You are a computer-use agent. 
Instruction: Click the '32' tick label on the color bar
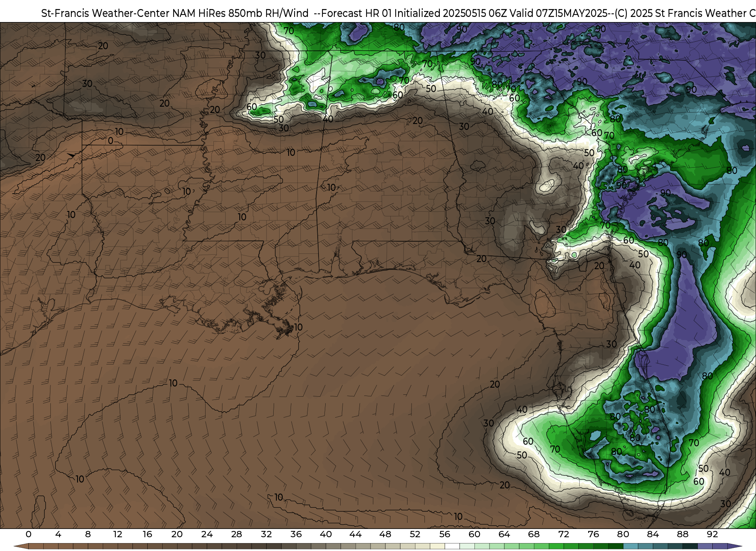pos(266,534)
